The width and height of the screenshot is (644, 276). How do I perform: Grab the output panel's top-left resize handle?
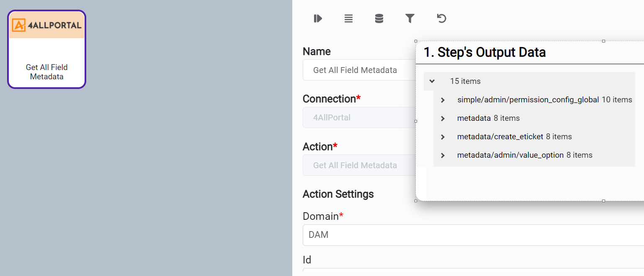pyautogui.click(x=416, y=41)
